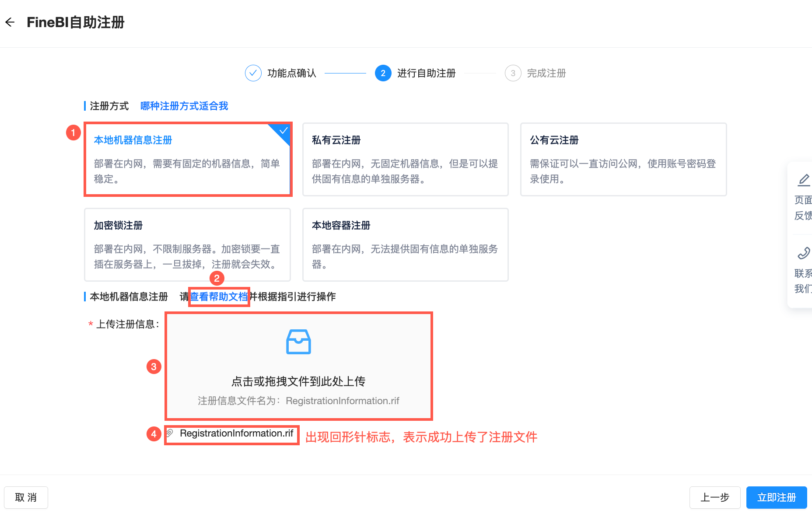Click the step 2 circle icon

[383, 73]
